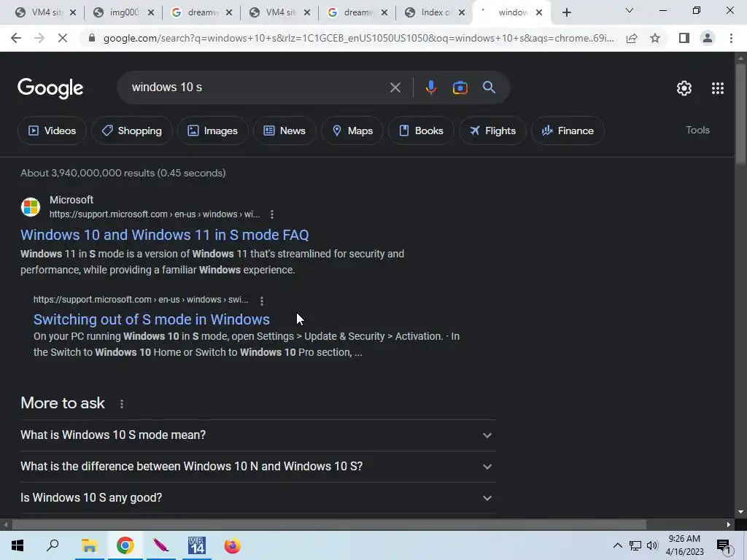Open File Explorer from the taskbar
Viewport: 747px width, 560px height.
(x=89, y=545)
